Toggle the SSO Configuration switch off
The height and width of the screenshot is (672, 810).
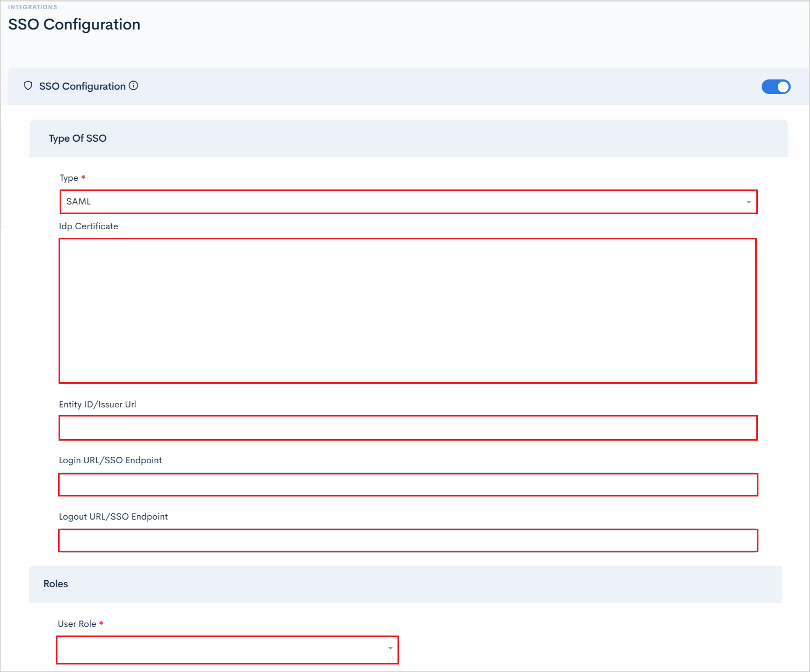click(x=776, y=86)
